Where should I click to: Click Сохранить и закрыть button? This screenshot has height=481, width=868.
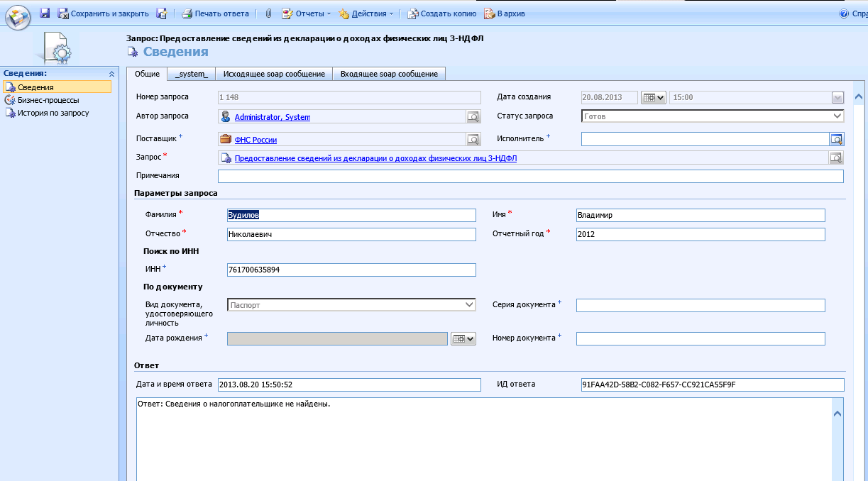(x=103, y=13)
